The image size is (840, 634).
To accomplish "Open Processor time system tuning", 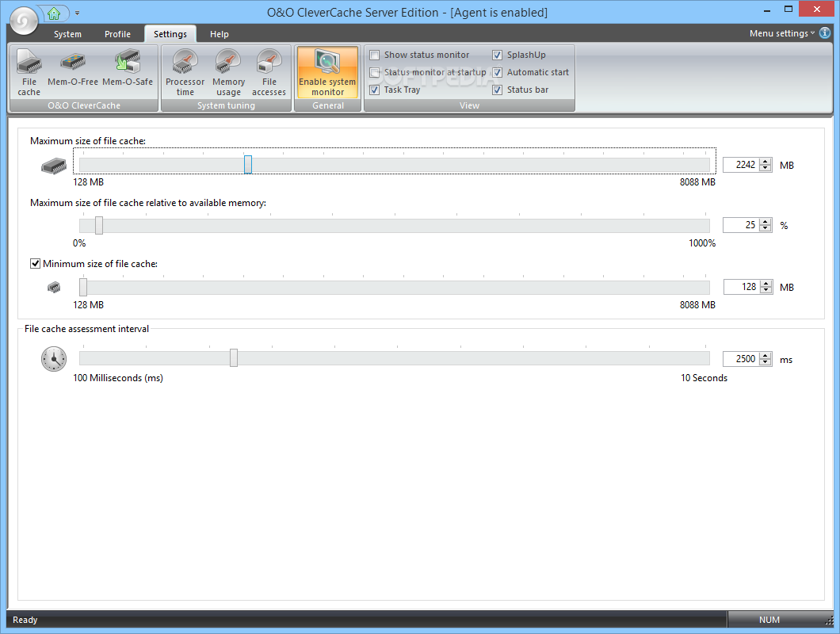I will 185,72.
